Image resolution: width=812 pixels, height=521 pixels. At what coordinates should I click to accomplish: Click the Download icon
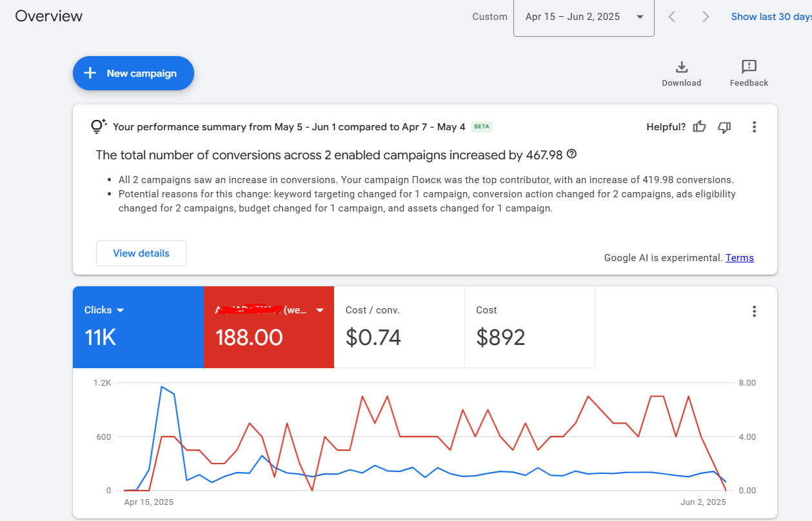tap(681, 67)
